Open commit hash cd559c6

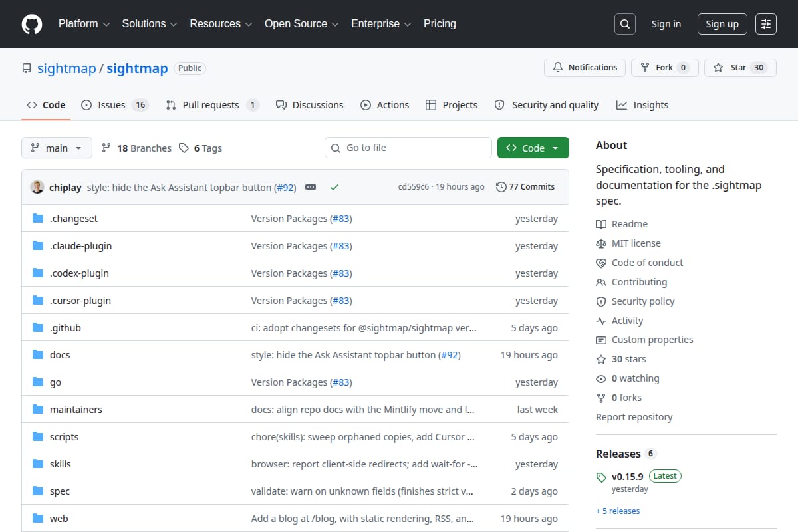[x=414, y=187]
